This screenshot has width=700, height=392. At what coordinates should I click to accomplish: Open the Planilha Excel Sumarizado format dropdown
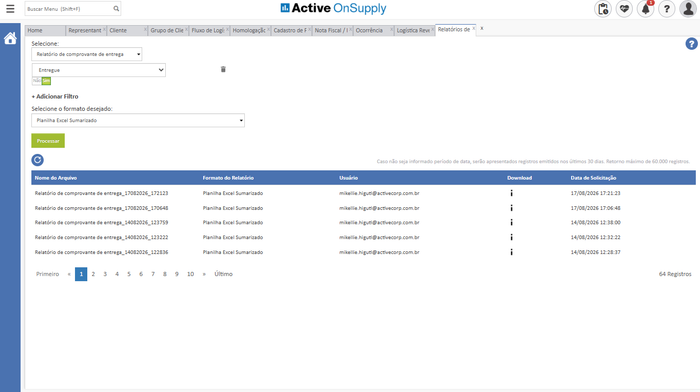click(x=138, y=120)
